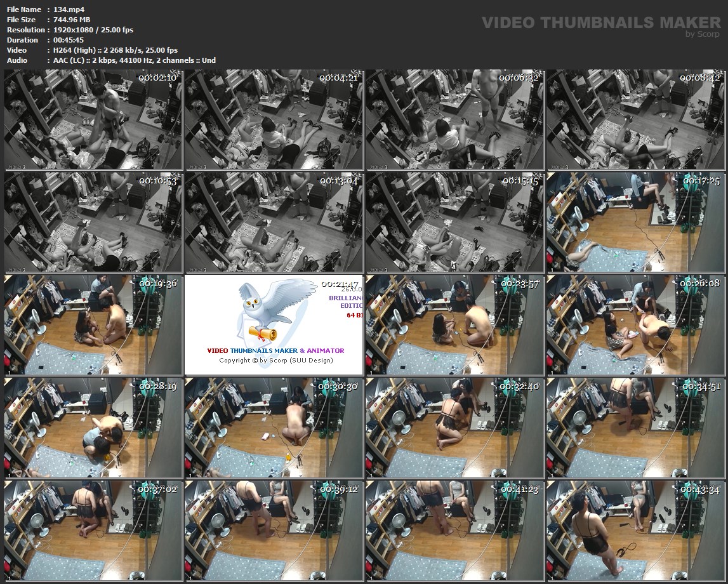Choose the thumbnail marked 00:13:04
The width and height of the screenshot is (728, 584).
(274, 222)
